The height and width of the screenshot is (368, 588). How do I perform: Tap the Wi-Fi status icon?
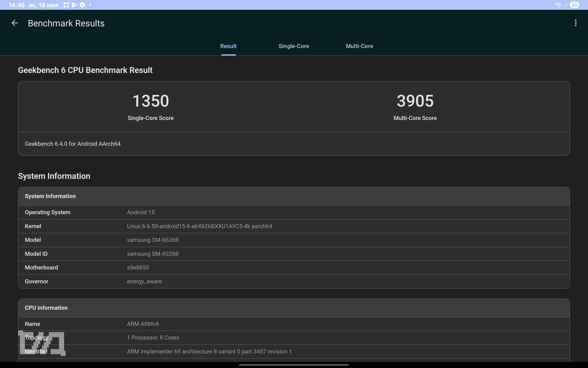[558, 5]
